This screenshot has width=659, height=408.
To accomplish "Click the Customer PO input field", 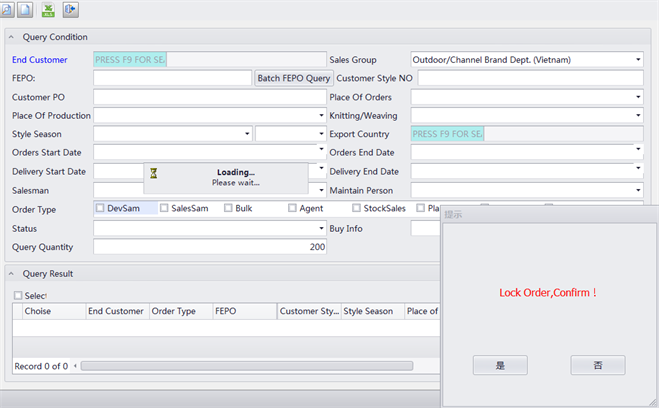I will (x=209, y=97).
